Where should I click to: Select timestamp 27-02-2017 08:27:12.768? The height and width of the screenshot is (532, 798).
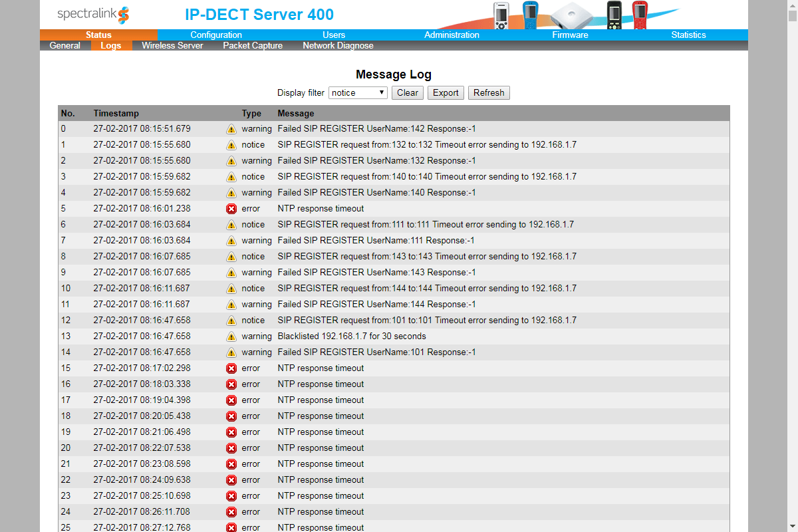[142, 527]
